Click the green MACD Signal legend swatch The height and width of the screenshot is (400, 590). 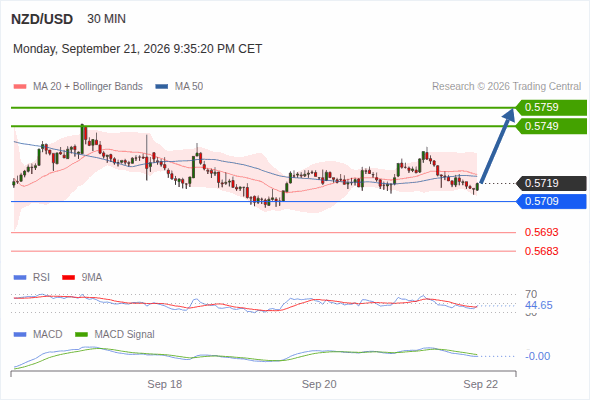point(81,334)
